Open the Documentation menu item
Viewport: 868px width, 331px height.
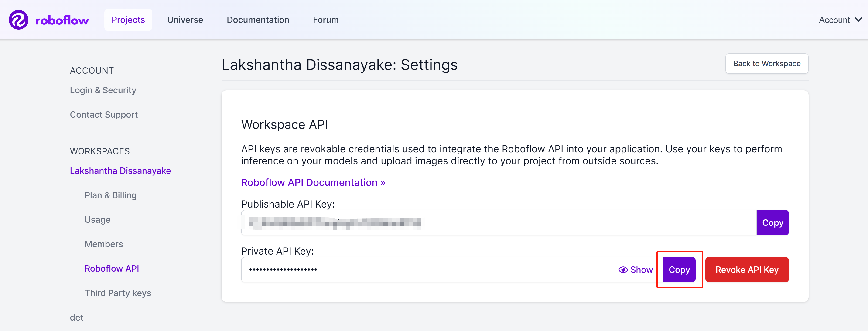click(x=258, y=20)
